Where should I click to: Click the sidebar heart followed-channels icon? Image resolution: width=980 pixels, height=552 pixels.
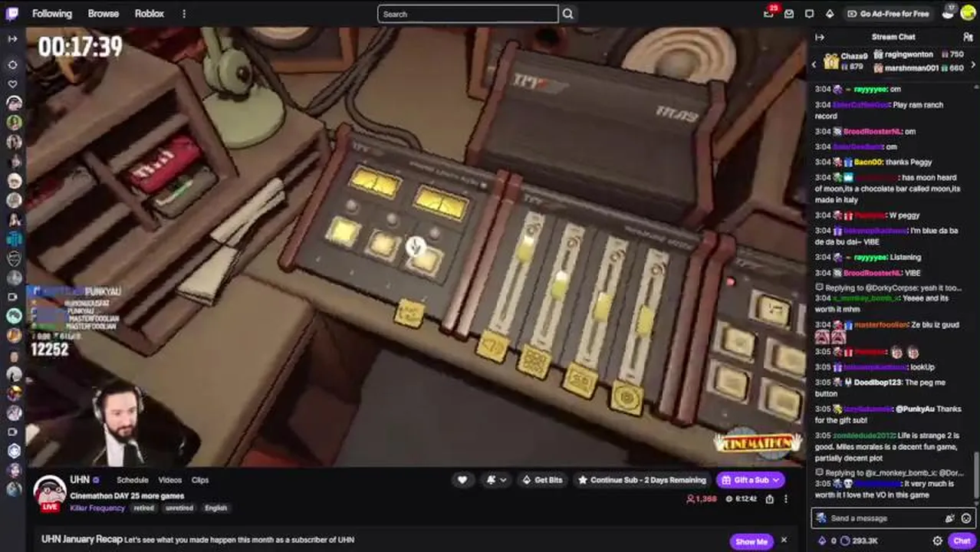(12, 84)
